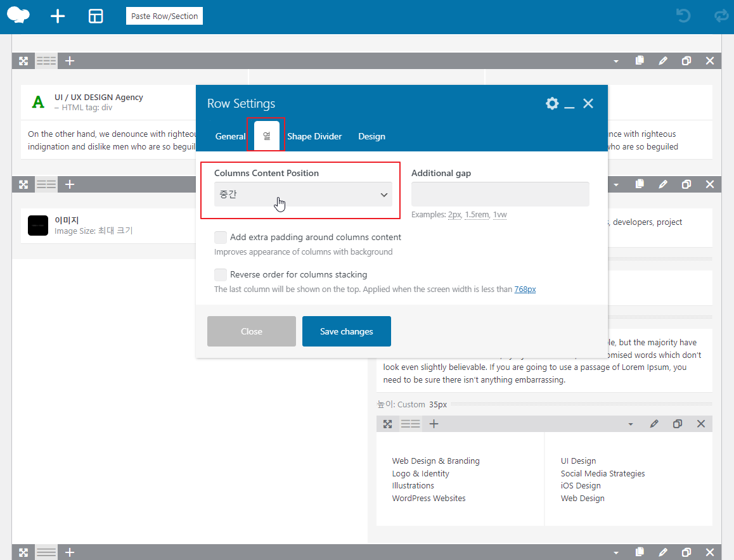Click the green A heading icon
The height and width of the screenshot is (560, 734).
[x=38, y=102]
